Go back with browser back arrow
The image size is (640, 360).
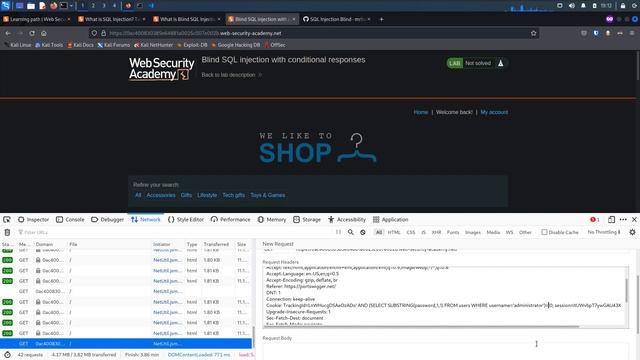tap(8, 33)
